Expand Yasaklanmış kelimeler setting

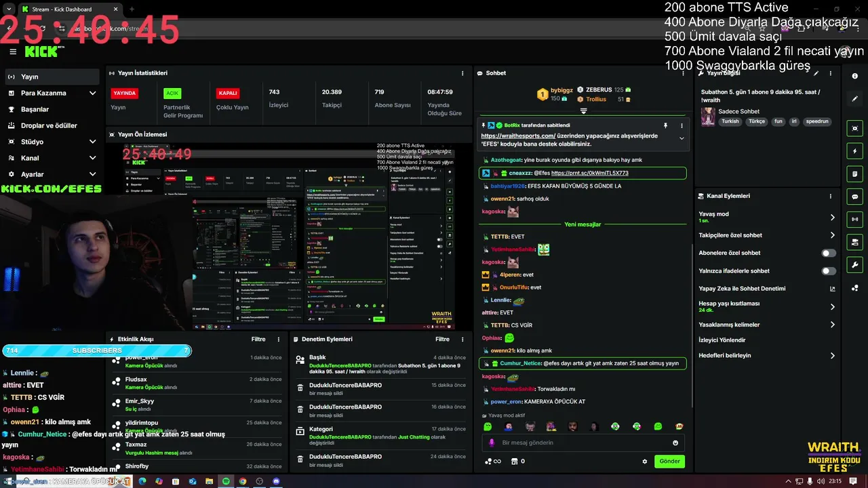click(x=832, y=325)
